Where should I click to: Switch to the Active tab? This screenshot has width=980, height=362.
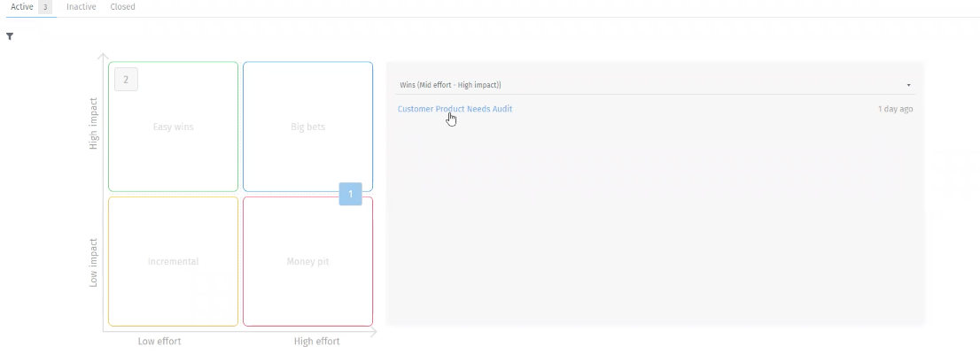(x=22, y=7)
